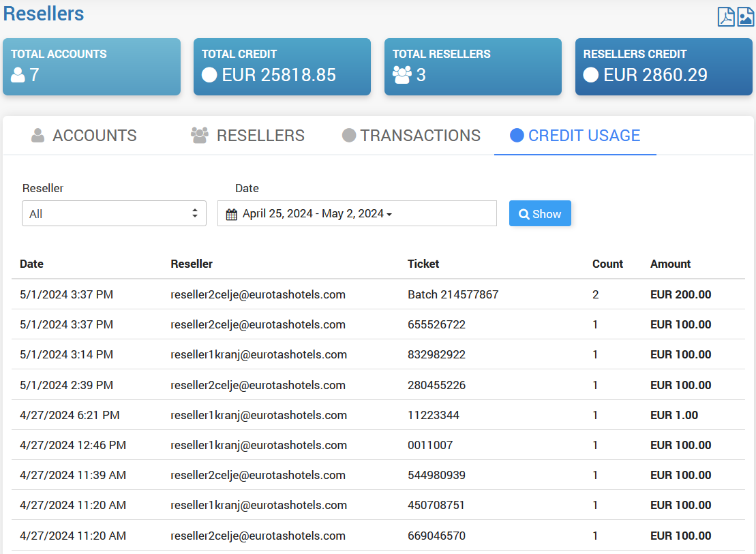
Task: Click the circle icon in Resellers Credit card
Action: [x=591, y=75]
